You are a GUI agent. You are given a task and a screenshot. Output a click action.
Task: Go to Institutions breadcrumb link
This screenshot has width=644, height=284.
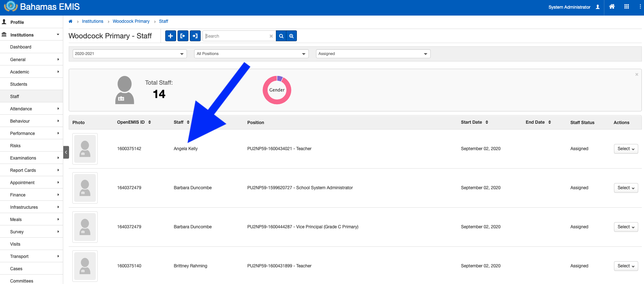[x=93, y=21]
